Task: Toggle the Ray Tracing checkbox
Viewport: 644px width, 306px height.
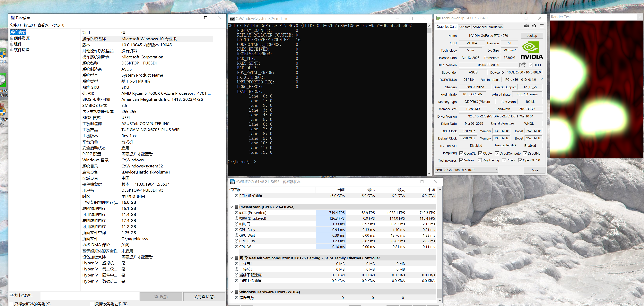Action: [480, 160]
